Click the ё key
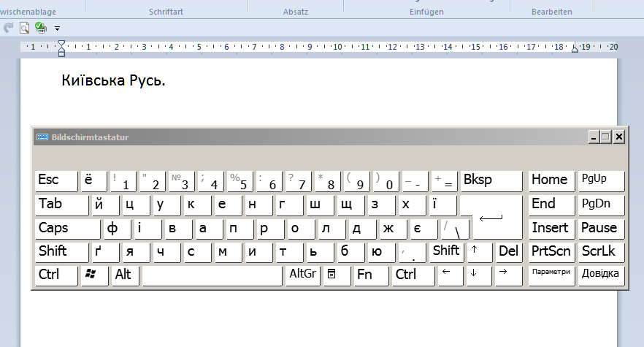 click(93, 181)
